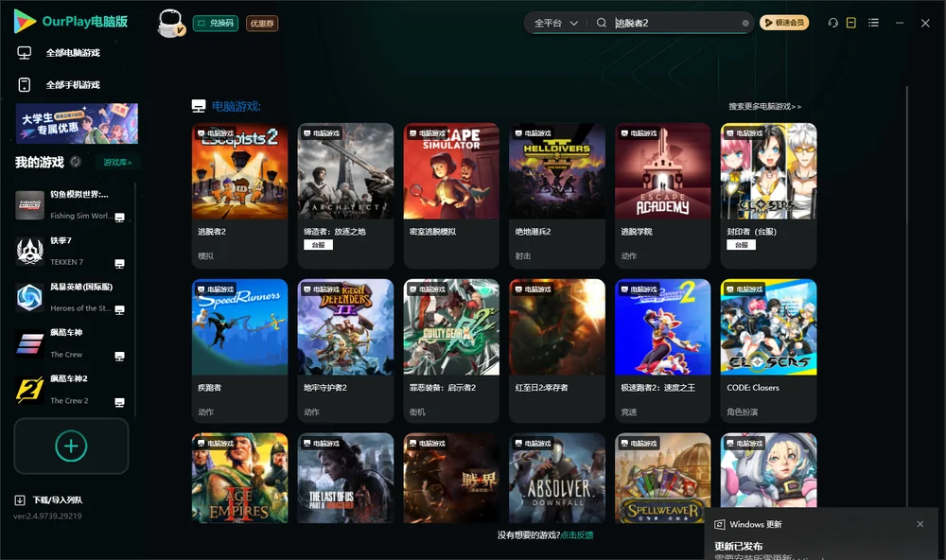Image resolution: width=946 pixels, height=560 pixels.
Task: Clear the search text
Action: click(745, 24)
